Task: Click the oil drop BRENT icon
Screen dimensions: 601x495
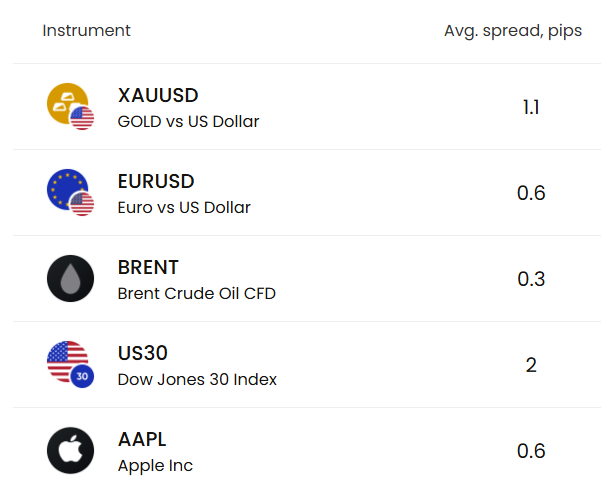Action: tap(71, 278)
